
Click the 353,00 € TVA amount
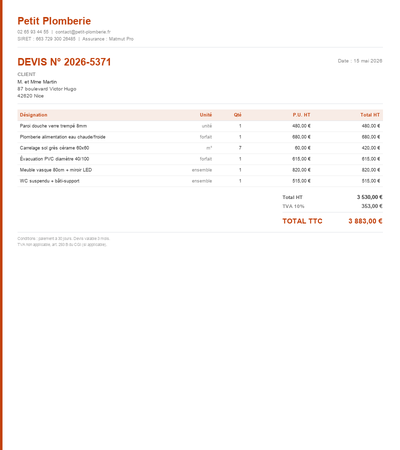pyautogui.click(x=372, y=206)
